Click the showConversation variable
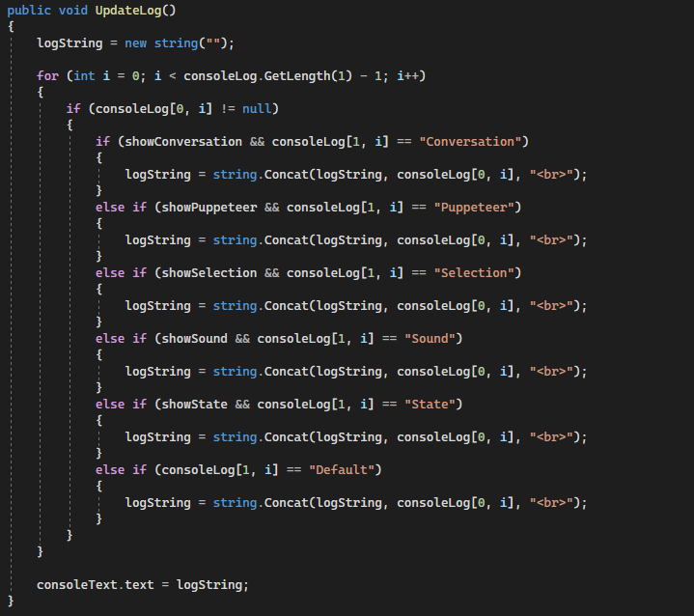Screen dimensions: 694x616 point(183,142)
